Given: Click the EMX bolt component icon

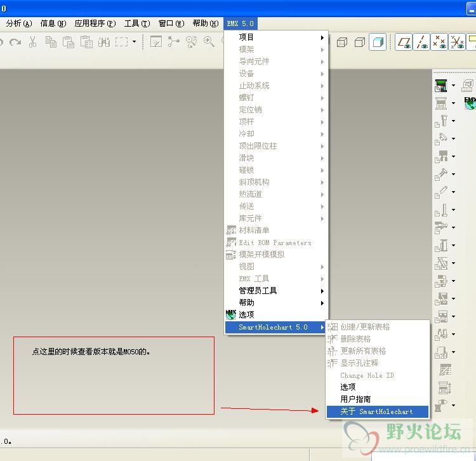Looking at the screenshot, I should pyautogui.click(x=441, y=175).
